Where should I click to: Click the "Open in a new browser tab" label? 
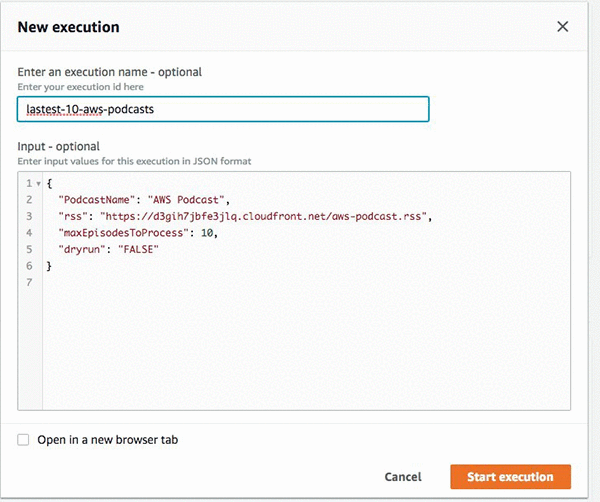click(x=107, y=439)
